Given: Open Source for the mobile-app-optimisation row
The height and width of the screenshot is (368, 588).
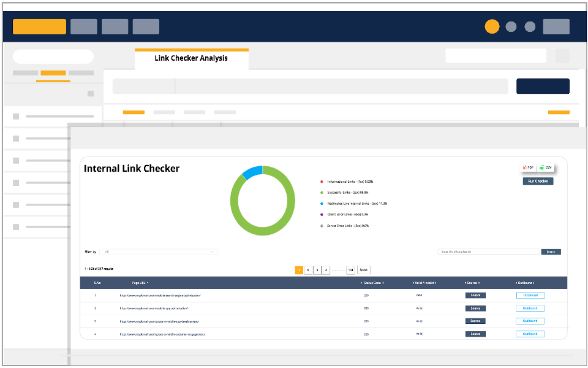Looking at the screenshot, I should click(475, 309).
